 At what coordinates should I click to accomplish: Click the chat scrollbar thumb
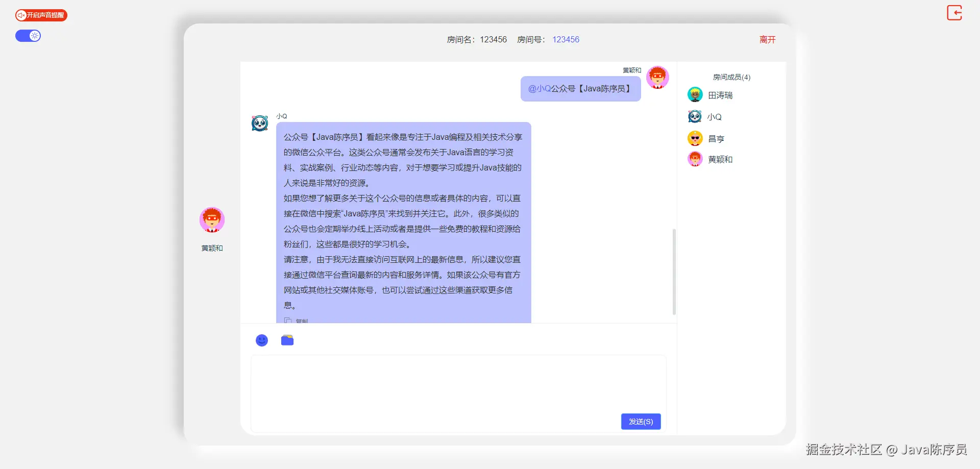pos(674,271)
